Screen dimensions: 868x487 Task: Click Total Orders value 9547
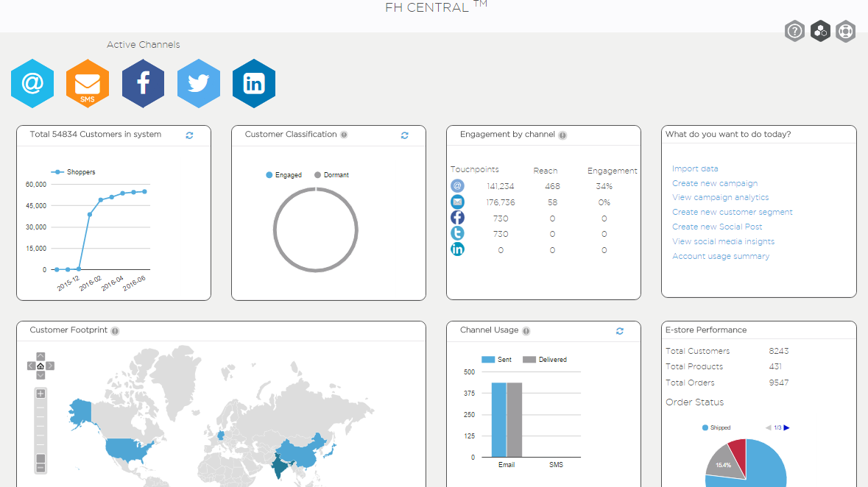(778, 383)
